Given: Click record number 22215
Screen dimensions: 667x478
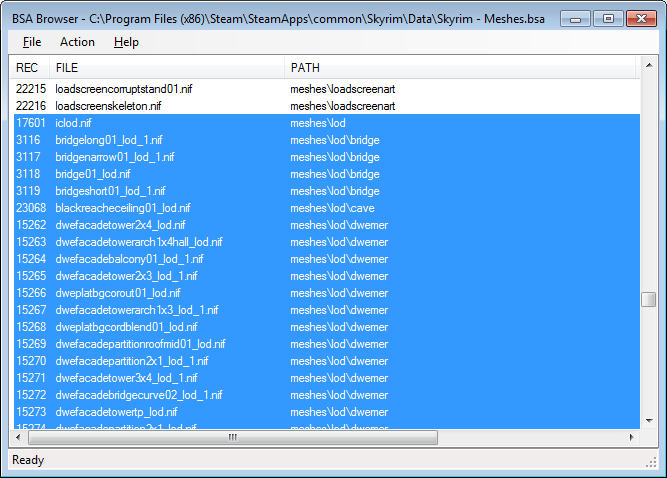Looking at the screenshot, I should tap(31, 89).
